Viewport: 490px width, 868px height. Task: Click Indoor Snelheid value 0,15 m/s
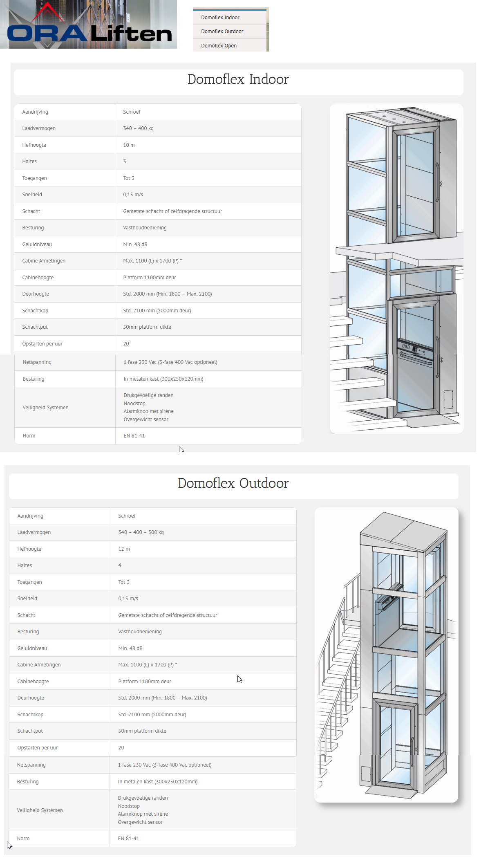[x=133, y=195]
